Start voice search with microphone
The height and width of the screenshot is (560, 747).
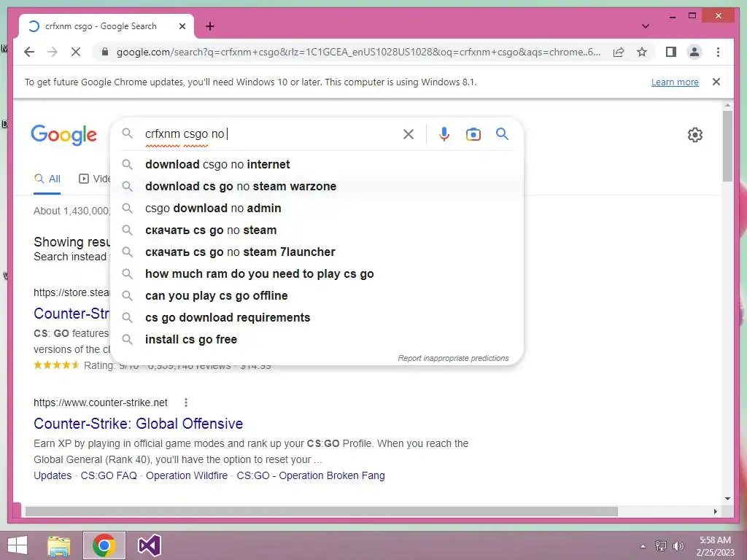pos(444,134)
